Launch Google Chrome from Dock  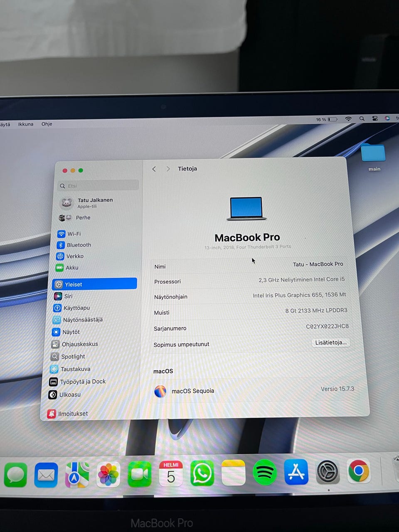[x=359, y=471]
